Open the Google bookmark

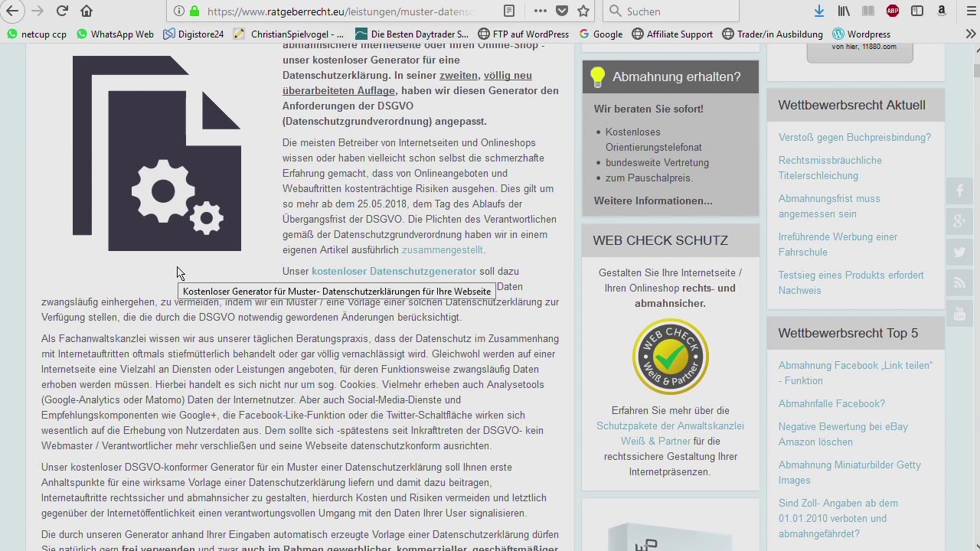tap(601, 34)
